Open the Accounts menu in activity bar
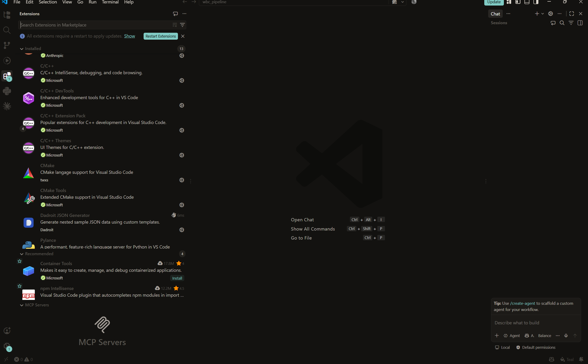 coord(7,331)
